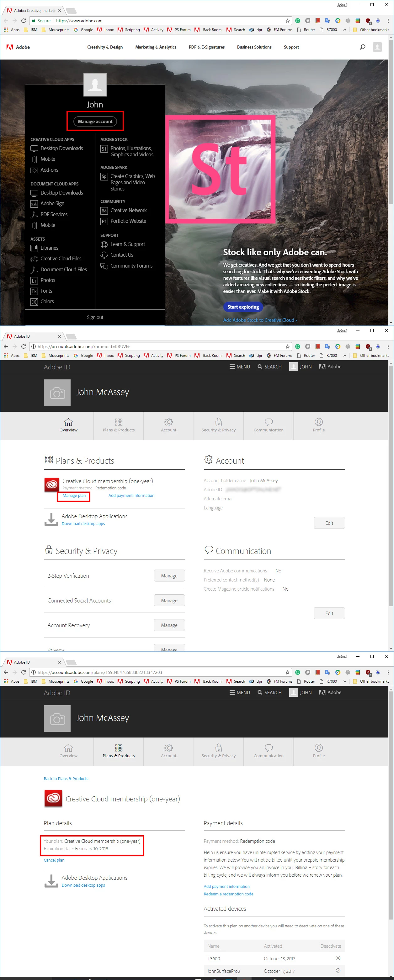Click Manage for Connected Social Accounts

coord(169,600)
